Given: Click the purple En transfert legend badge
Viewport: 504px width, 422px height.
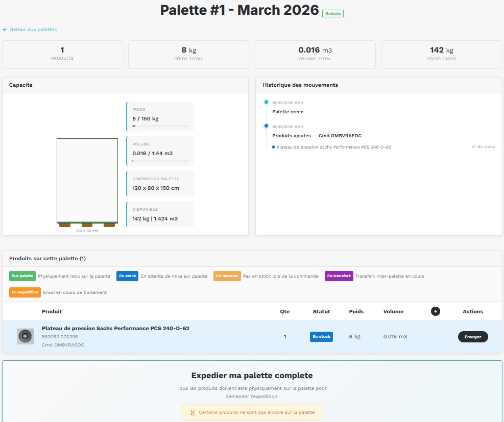Looking at the screenshot, I should tap(339, 276).
